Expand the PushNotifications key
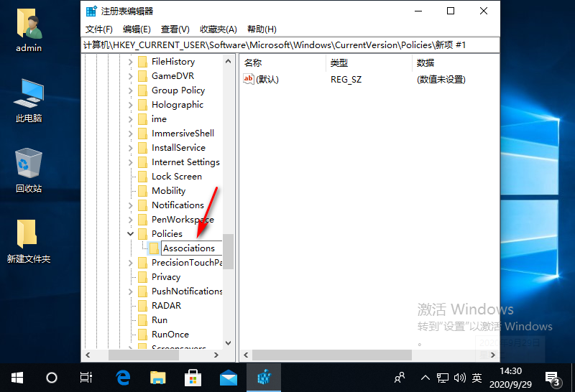Screen dimensions: 575x392 point(131,291)
